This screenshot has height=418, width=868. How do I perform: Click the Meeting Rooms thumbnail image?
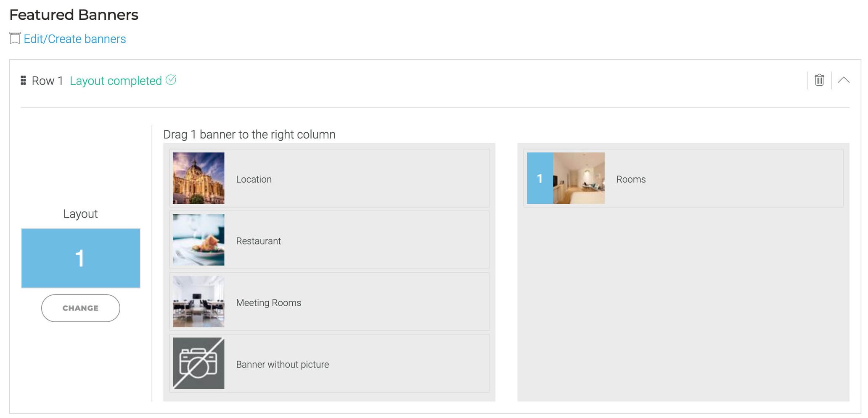pos(198,302)
